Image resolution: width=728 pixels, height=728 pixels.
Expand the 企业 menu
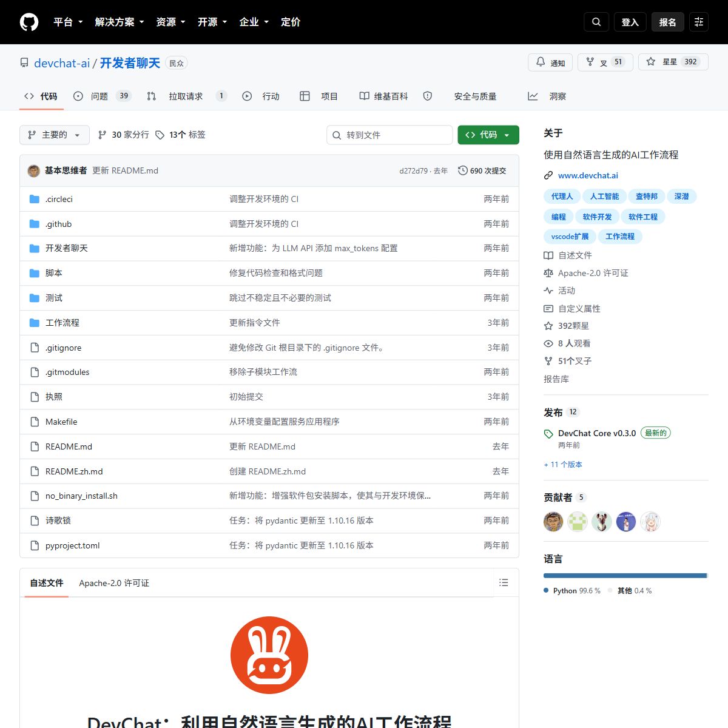[254, 22]
